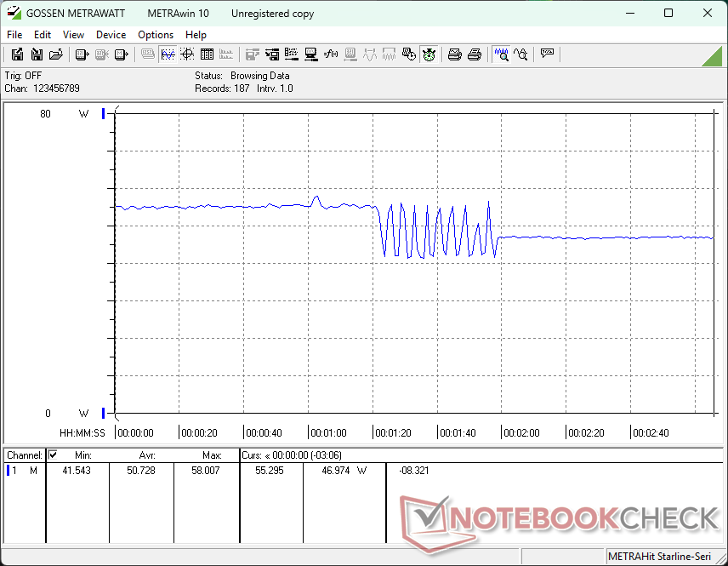Screen dimensions: 728x566
Task: Open the Help menu
Action: (x=196, y=35)
